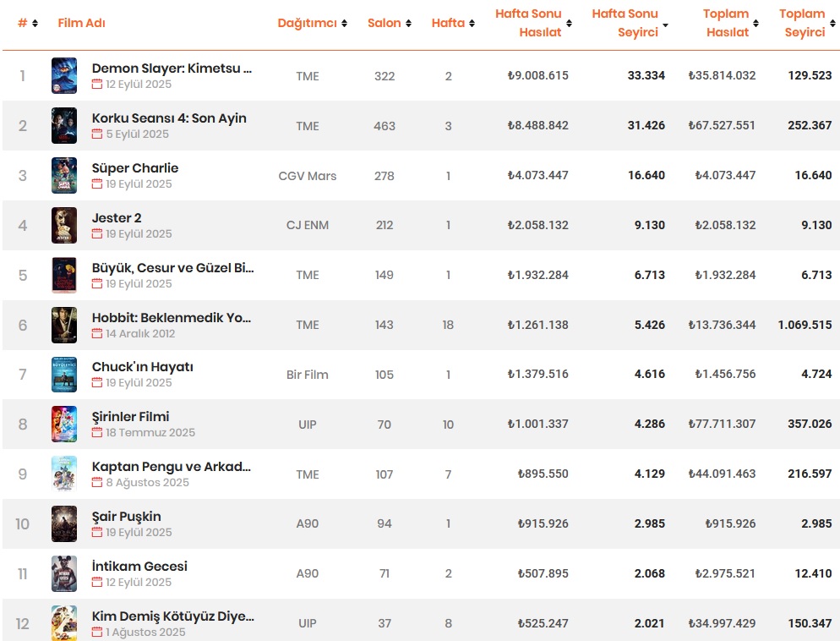
Task: Open the Şirinler Filmi poster thumbnail
Action: [64, 425]
